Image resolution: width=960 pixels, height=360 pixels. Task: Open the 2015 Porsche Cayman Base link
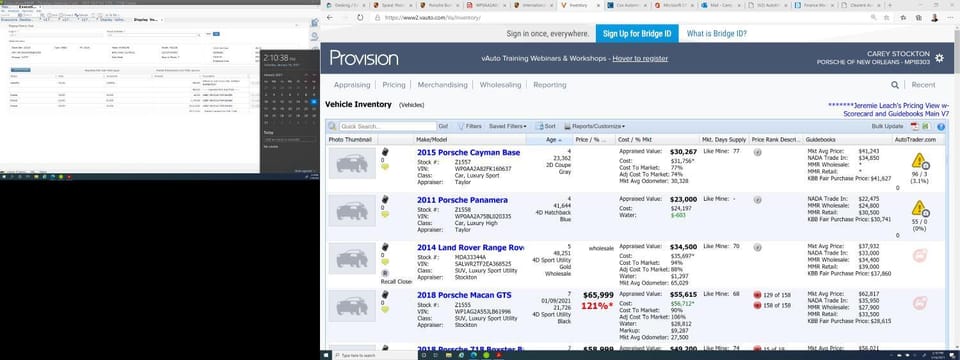click(x=468, y=152)
